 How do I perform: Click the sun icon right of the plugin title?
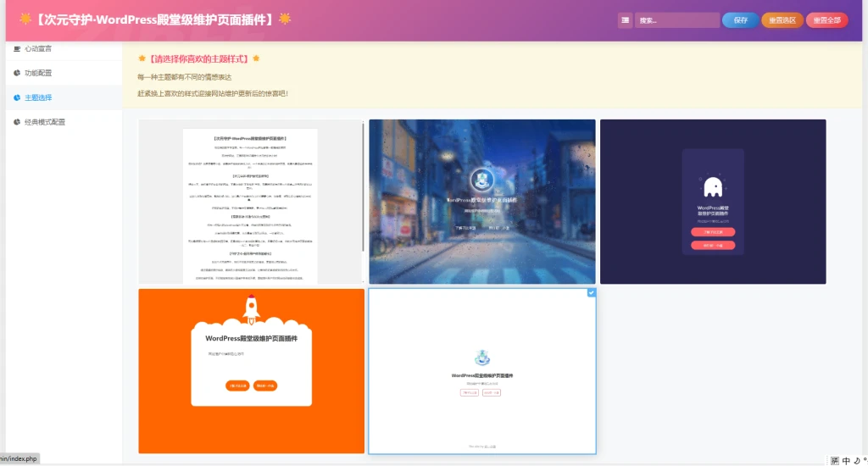tap(285, 19)
